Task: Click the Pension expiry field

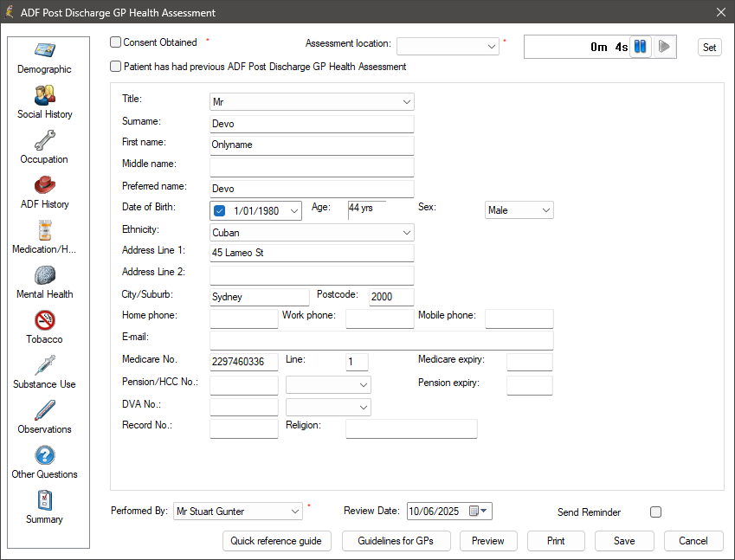Action: [530, 385]
